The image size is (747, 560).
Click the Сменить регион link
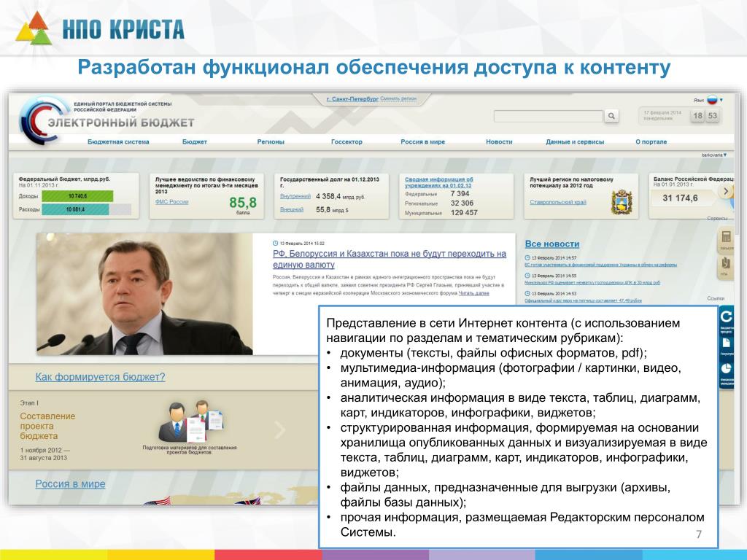398,98
